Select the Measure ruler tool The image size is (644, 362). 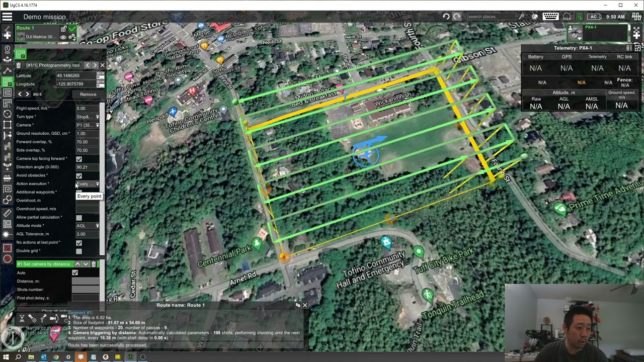tap(7, 213)
